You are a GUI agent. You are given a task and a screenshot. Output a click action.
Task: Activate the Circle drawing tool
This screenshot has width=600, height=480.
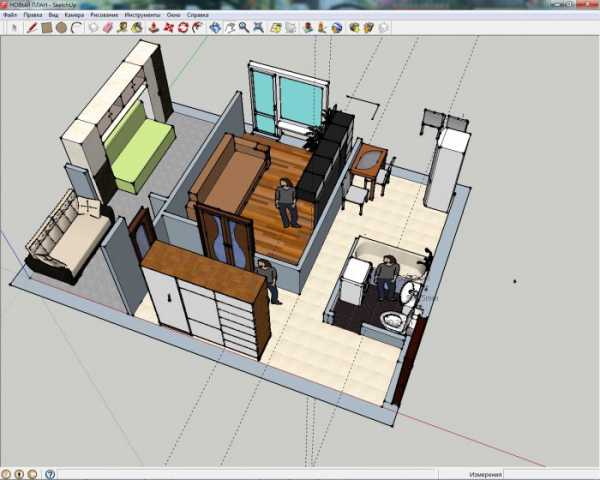60,27
